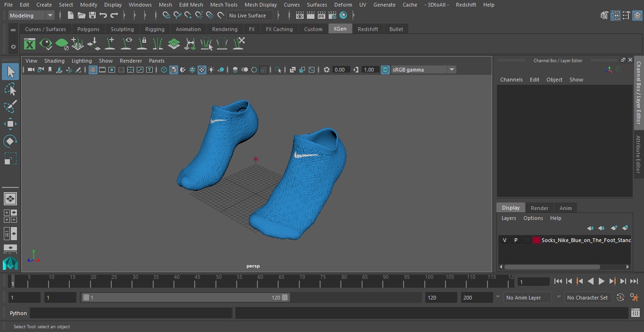Toggle layer playback P box

click(516, 240)
